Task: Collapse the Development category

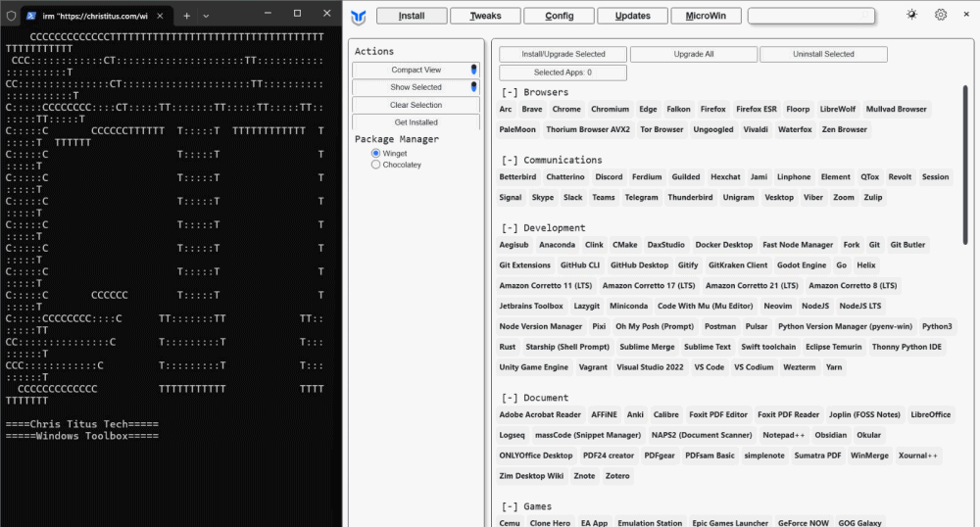Action: [x=510, y=228]
